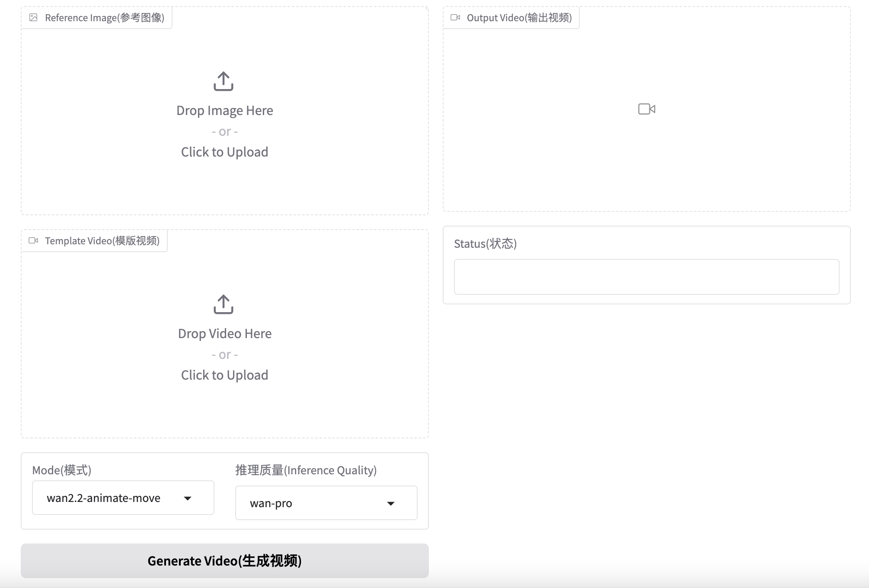Viewport: 869px width, 588px height.
Task: Select the Output Video label tab
Action: coord(519,18)
